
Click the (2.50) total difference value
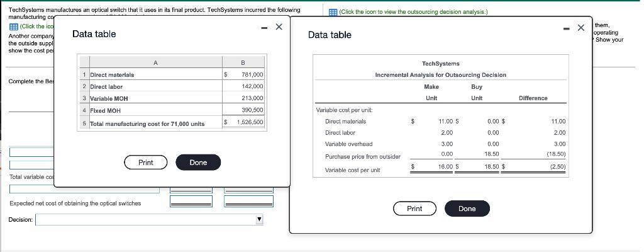pyautogui.click(x=558, y=167)
